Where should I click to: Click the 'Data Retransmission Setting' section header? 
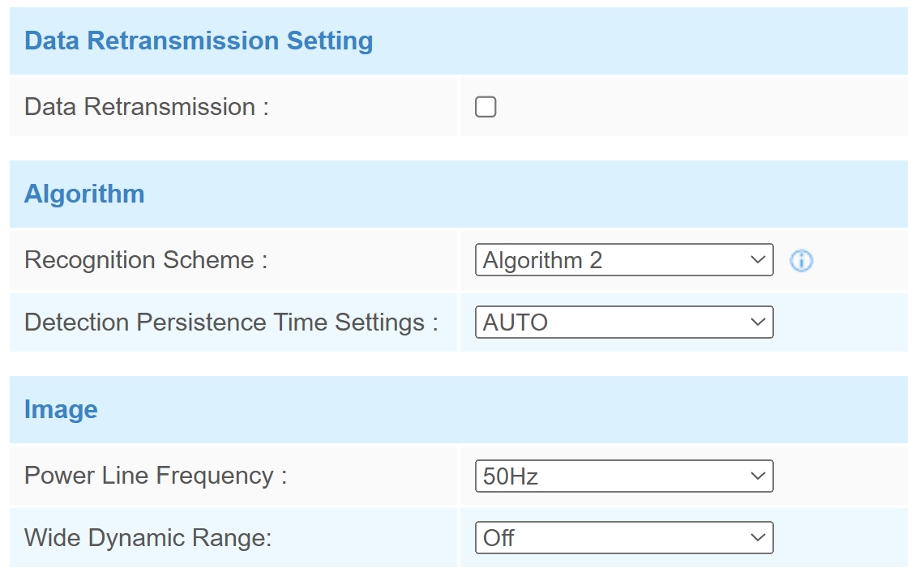[199, 41]
